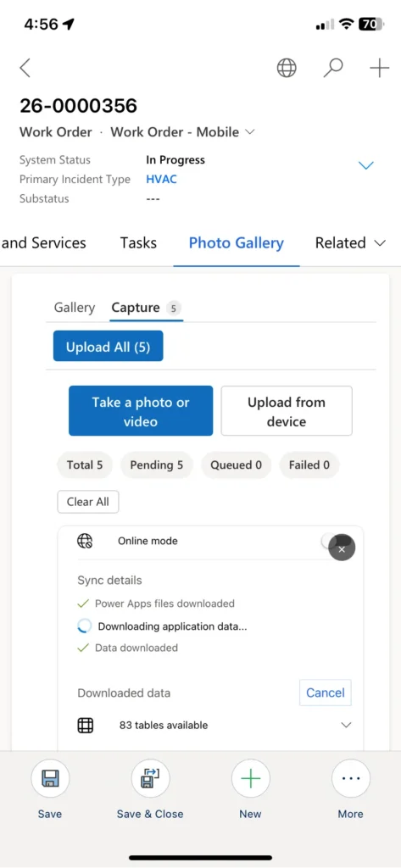
Task: Tap the Capture count badge 5
Action: point(173,309)
